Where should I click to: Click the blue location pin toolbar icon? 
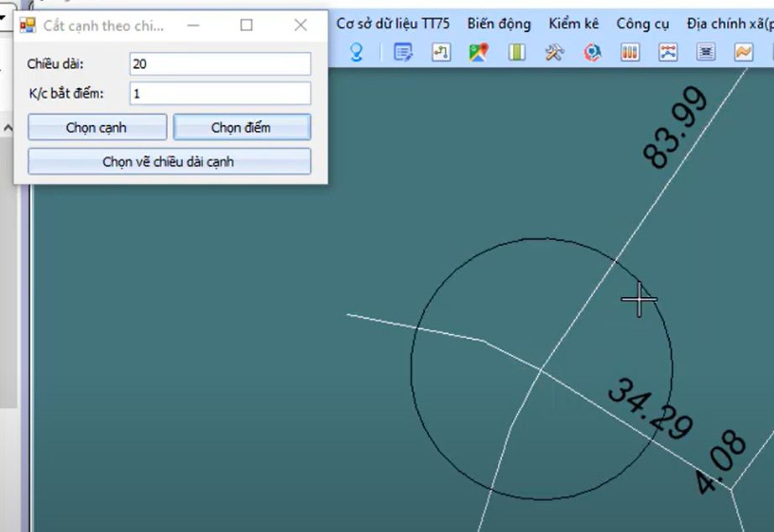point(357,53)
